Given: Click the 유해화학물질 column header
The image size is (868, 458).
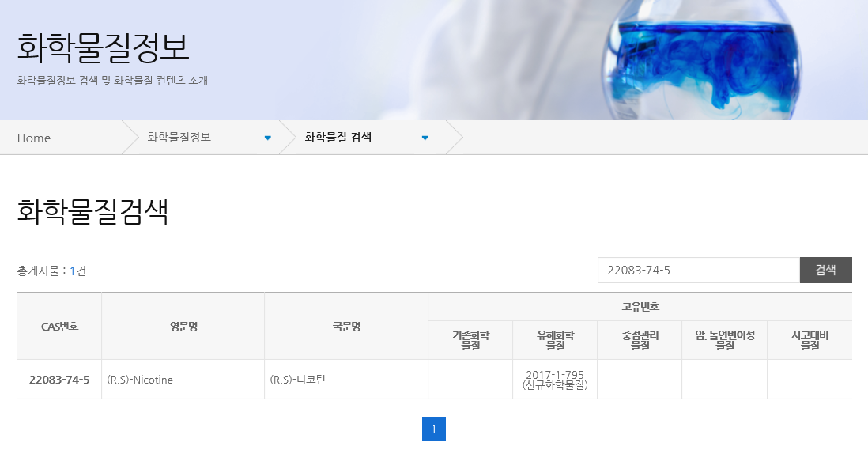Looking at the screenshot, I should tap(555, 341).
